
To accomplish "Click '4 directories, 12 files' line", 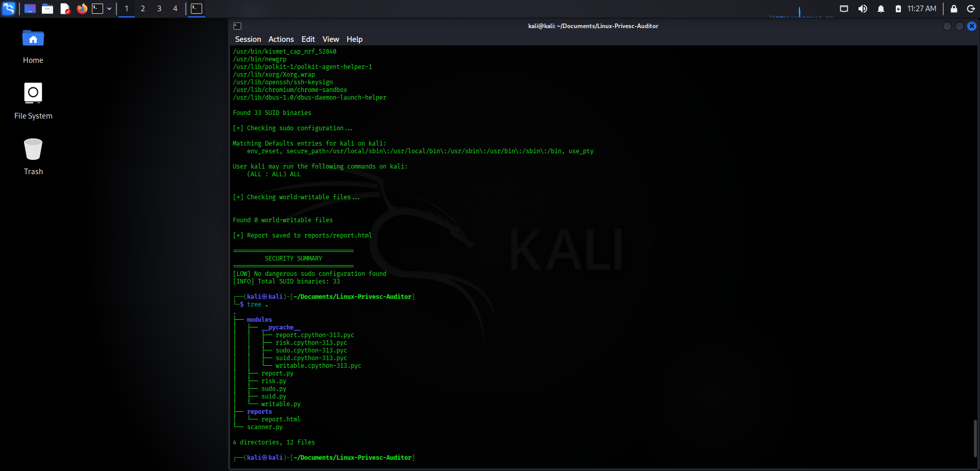I will coord(274,442).
